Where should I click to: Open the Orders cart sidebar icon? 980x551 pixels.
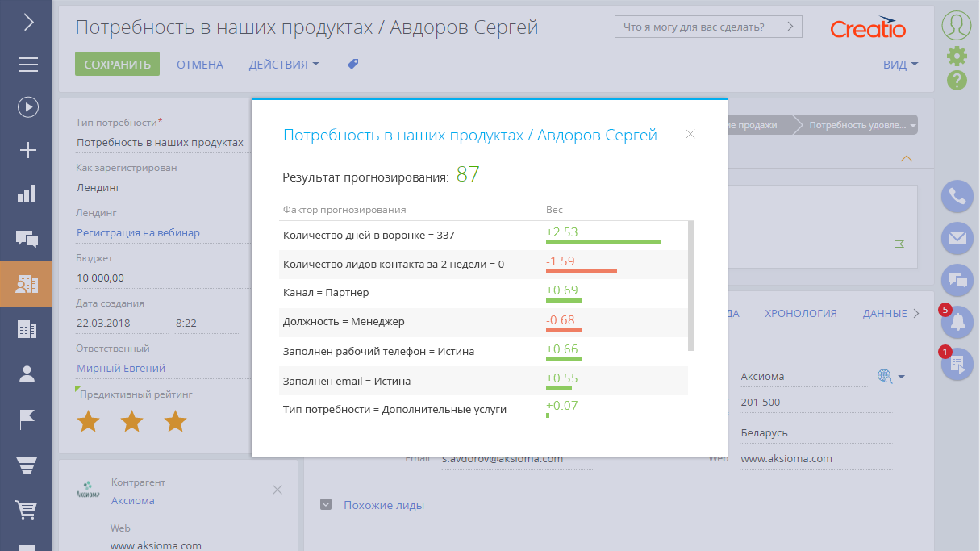click(x=27, y=509)
